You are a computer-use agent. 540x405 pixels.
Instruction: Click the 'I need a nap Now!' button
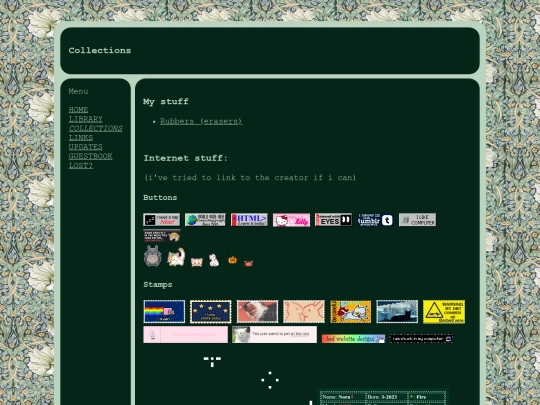pos(162,220)
